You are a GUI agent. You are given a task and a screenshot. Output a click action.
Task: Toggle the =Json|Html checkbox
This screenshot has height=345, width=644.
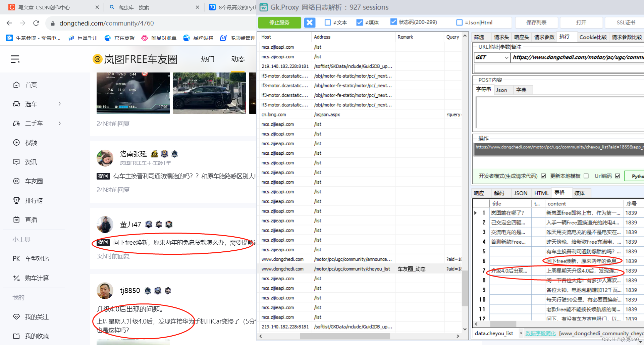click(460, 22)
